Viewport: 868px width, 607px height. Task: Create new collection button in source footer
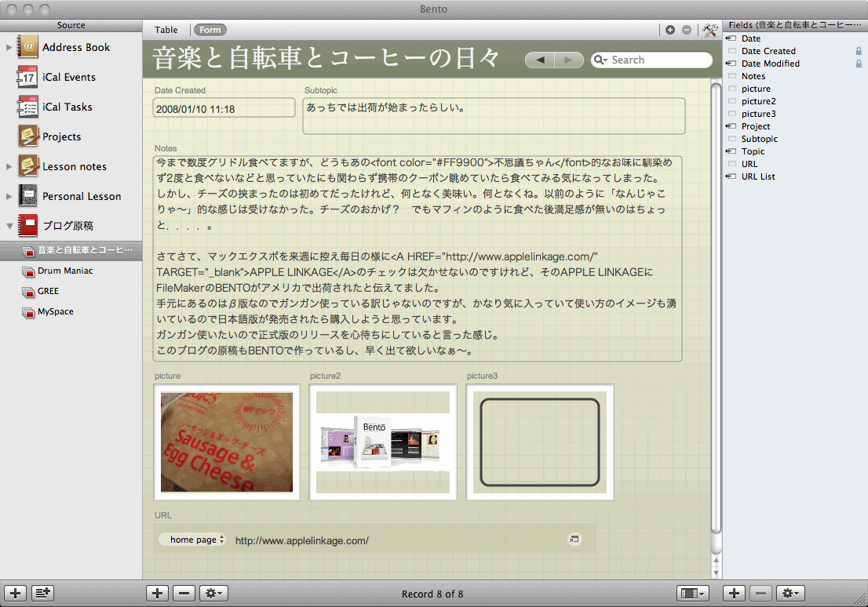(x=42, y=593)
